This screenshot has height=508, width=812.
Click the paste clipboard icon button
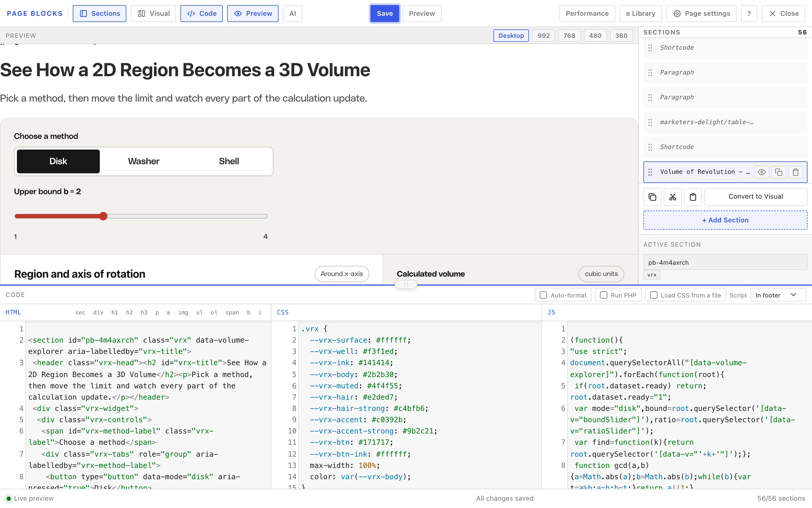coord(693,197)
